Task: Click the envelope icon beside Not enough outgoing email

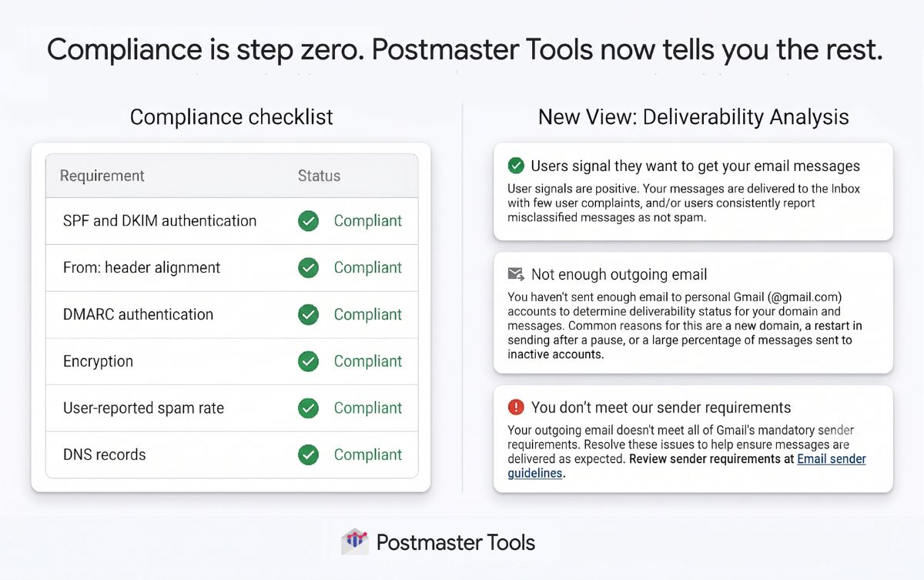Action: point(516,274)
